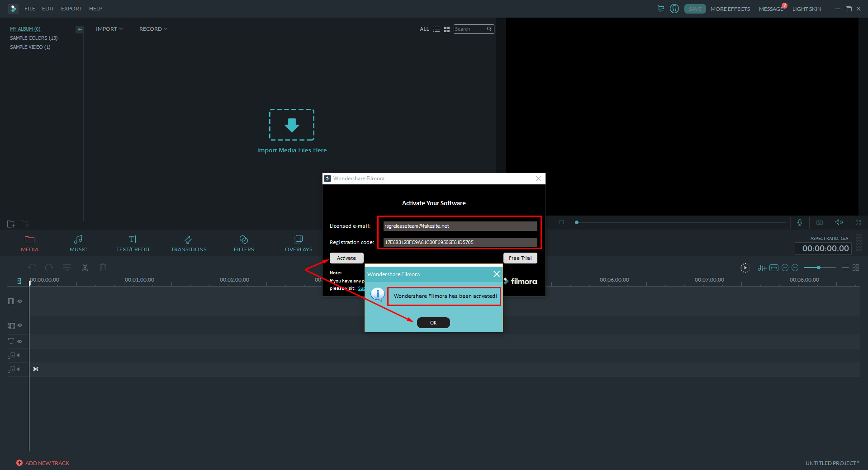Viewport: 868px width, 470px height.
Task: Open the IMPORT dropdown
Action: click(109, 29)
